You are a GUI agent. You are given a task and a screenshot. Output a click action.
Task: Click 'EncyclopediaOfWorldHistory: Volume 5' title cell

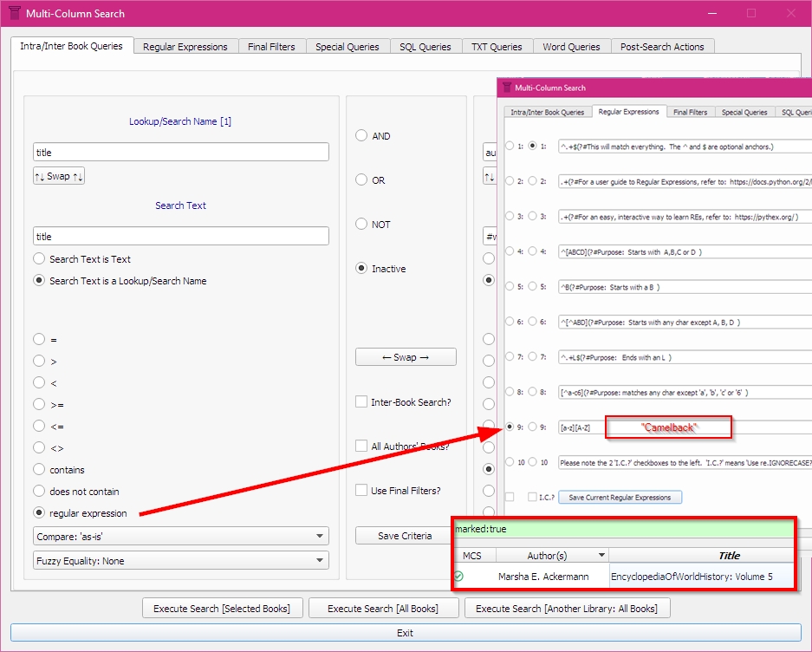coord(701,577)
